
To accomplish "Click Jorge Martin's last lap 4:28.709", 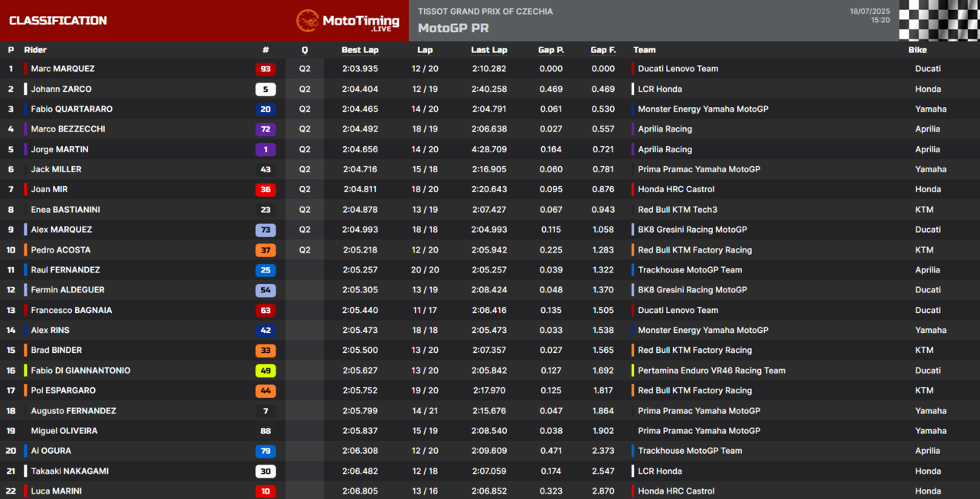I will 489,149.
